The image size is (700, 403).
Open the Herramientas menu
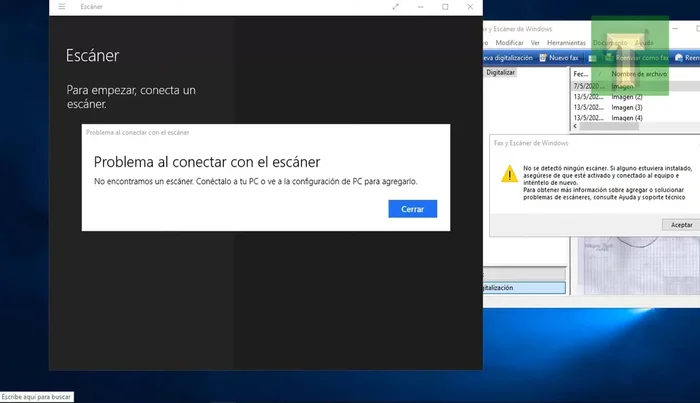coord(566,43)
